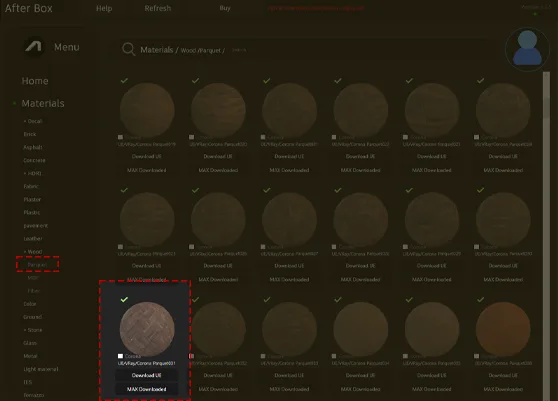Viewport: 558px width, 401px height.
Task: Click the green checkmark above Parquet027
Action: pyautogui.click(x=267, y=190)
